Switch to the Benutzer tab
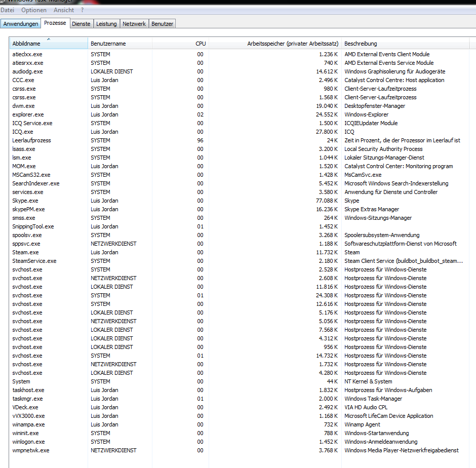Image resolution: width=476 pixels, height=468 pixels. [x=162, y=24]
